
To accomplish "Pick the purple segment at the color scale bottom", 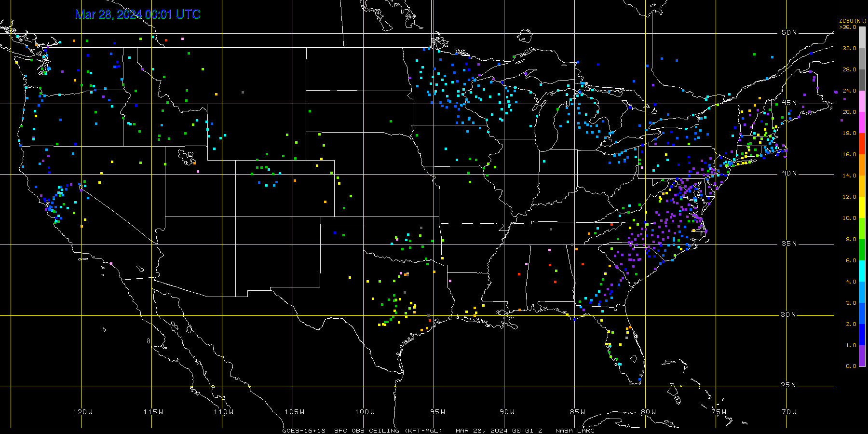I will (862, 356).
